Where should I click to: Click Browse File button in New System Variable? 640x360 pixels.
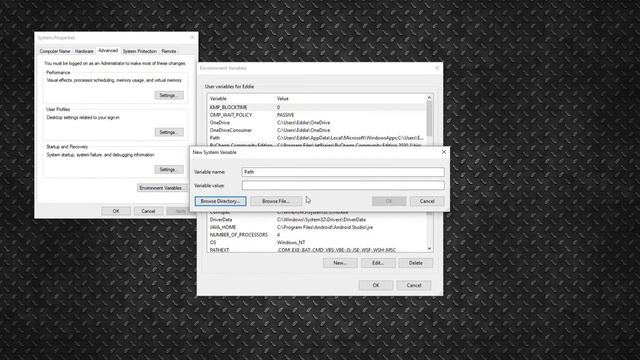(276, 201)
